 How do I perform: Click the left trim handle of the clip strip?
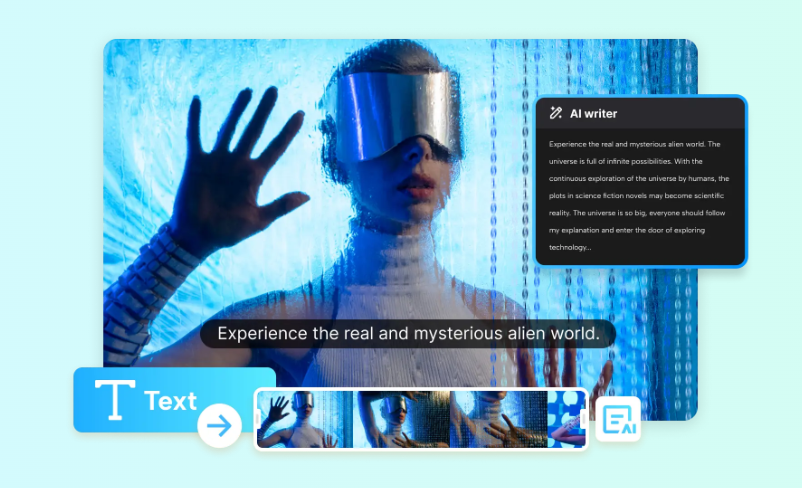click(258, 419)
